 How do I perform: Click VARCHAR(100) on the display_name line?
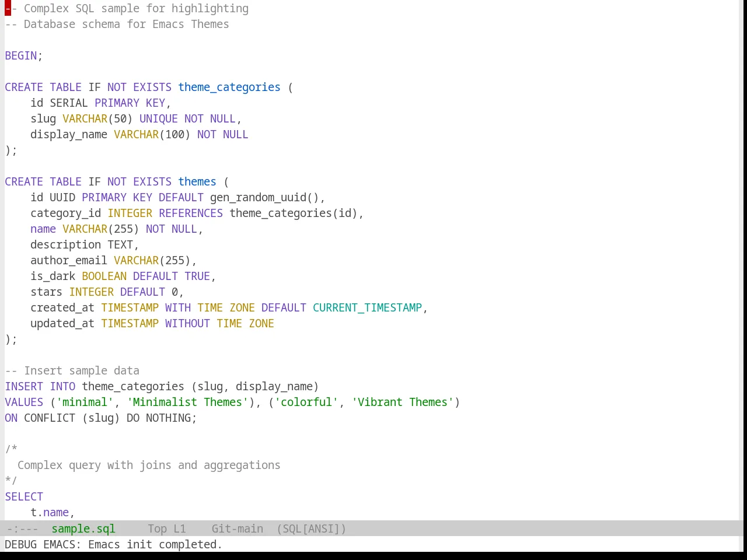click(x=152, y=134)
